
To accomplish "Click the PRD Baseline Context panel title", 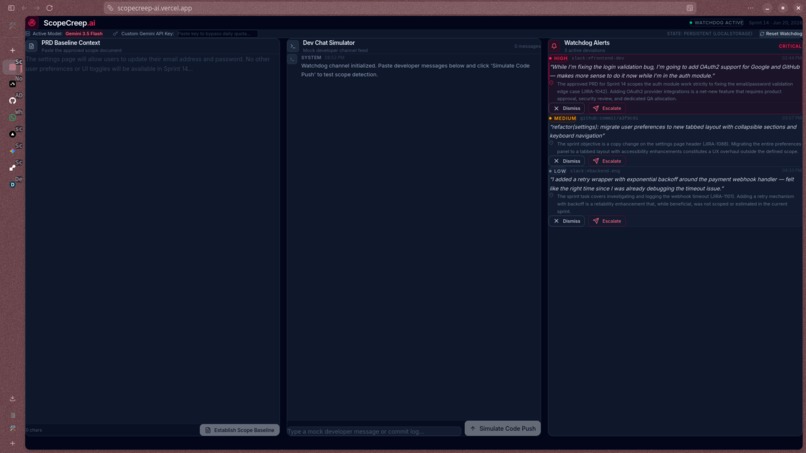I will 70,43.
